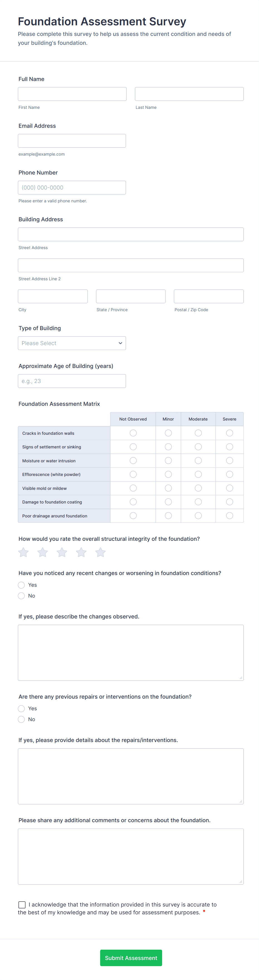The image size is (259, 980).
Task: Click the additional comments text area
Action: coord(131,856)
